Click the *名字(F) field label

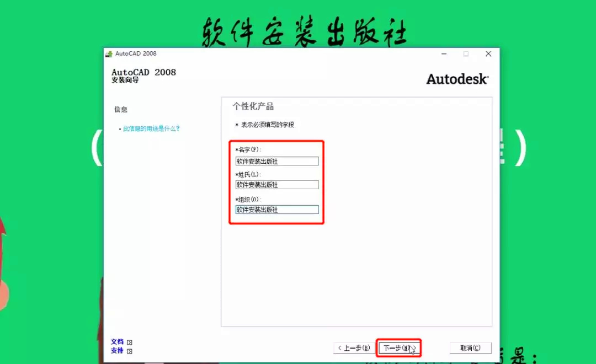tap(248, 149)
